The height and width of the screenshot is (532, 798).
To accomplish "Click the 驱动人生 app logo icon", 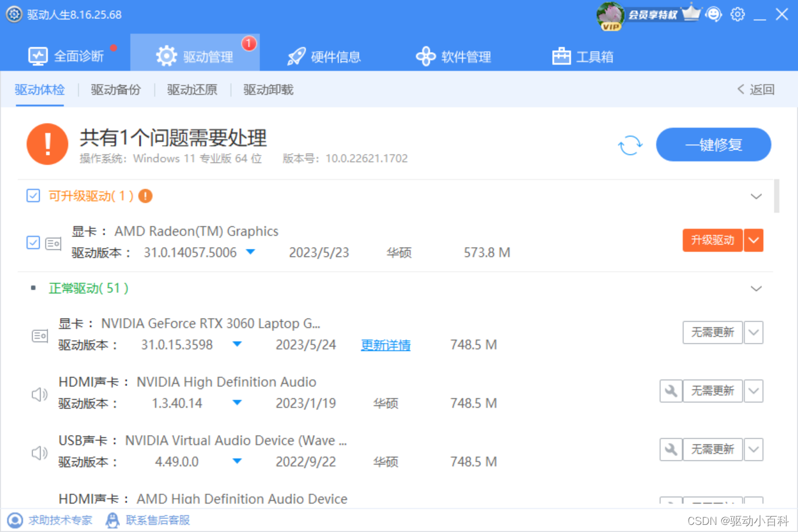I will 14,14.
